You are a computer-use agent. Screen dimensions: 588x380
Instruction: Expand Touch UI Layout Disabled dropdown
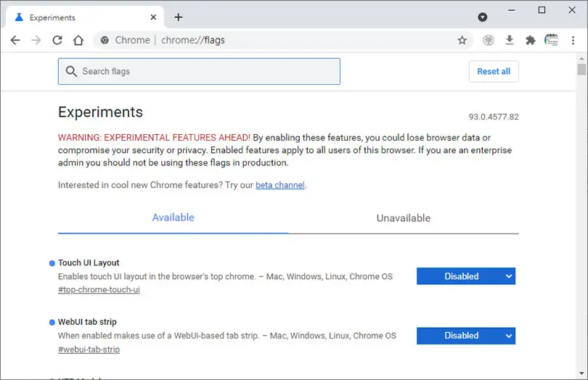tap(466, 276)
